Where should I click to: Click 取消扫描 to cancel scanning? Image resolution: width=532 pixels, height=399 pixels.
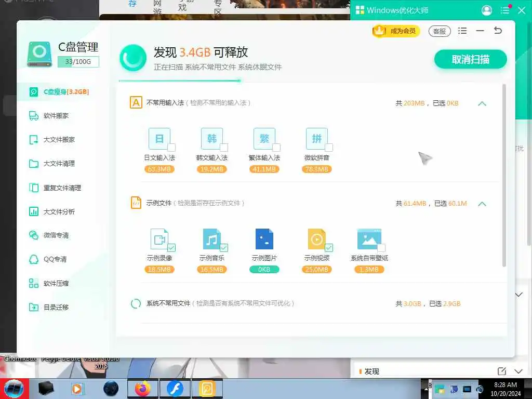click(x=471, y=60)
